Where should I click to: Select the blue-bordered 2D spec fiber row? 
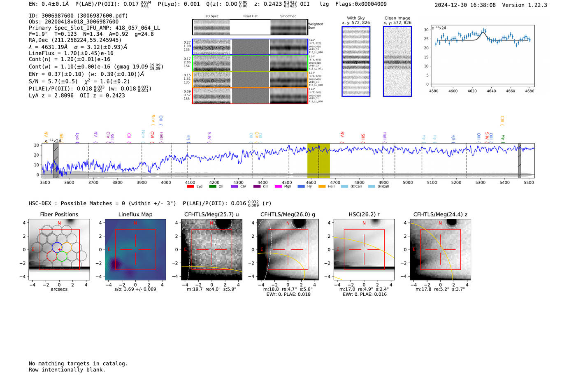[250, 47]
